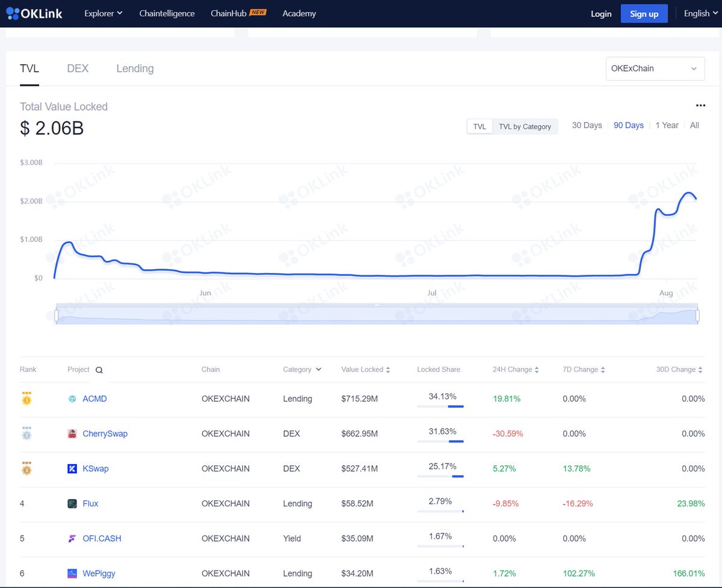
Task: Click the $58.52M value locked cell
Action: click(x=357, y=503)
